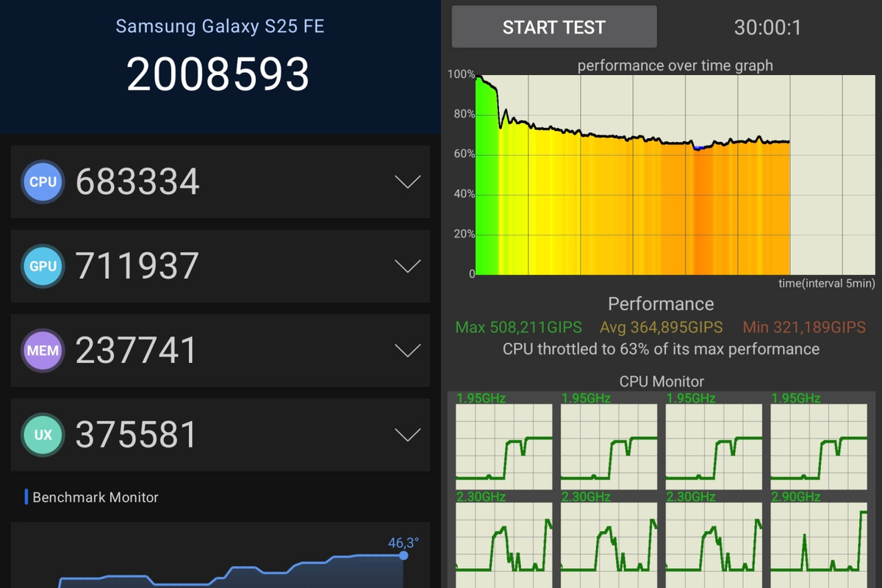Click the Min 321,189GIPS value
The image size is (882, 588).
(804, 328)
